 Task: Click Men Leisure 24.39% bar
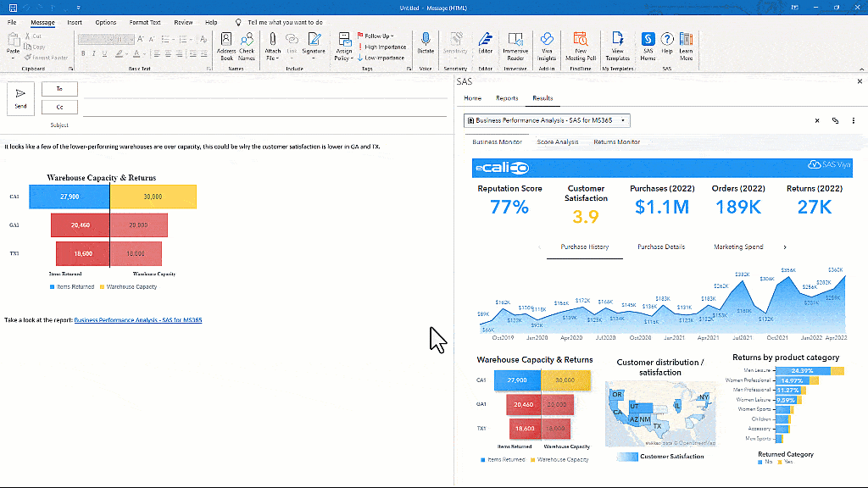803,371
